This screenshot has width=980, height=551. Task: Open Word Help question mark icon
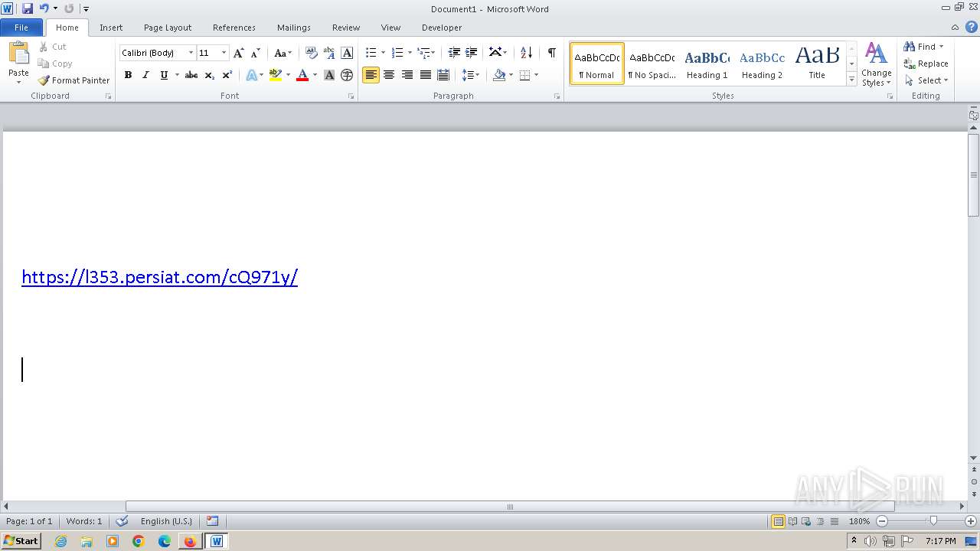[x=972, y=27]
